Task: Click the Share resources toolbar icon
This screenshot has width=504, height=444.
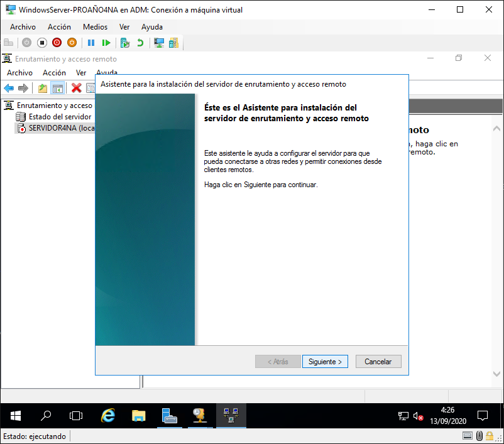Action: click(x=173, y=43)
